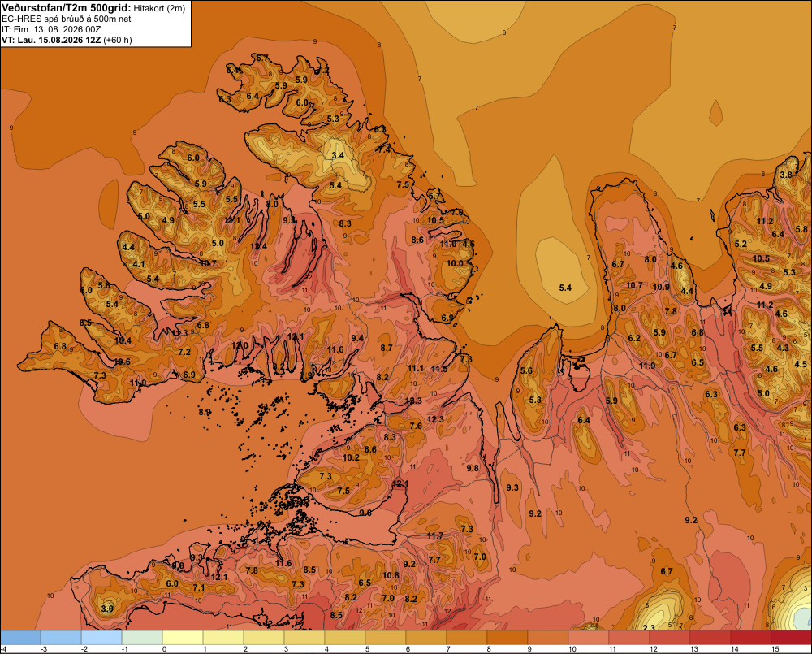Click the light green legend swatch between -1 and 0
This screenshot has width=812, height=654.
[x=142, y=637]
